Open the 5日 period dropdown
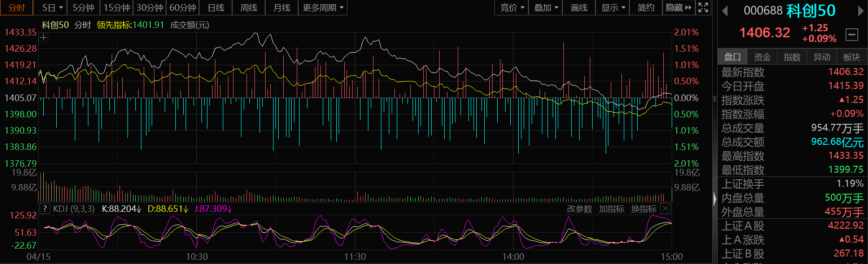Image resolution: width=868 pixels, height=264 pixels. [52, 7]
